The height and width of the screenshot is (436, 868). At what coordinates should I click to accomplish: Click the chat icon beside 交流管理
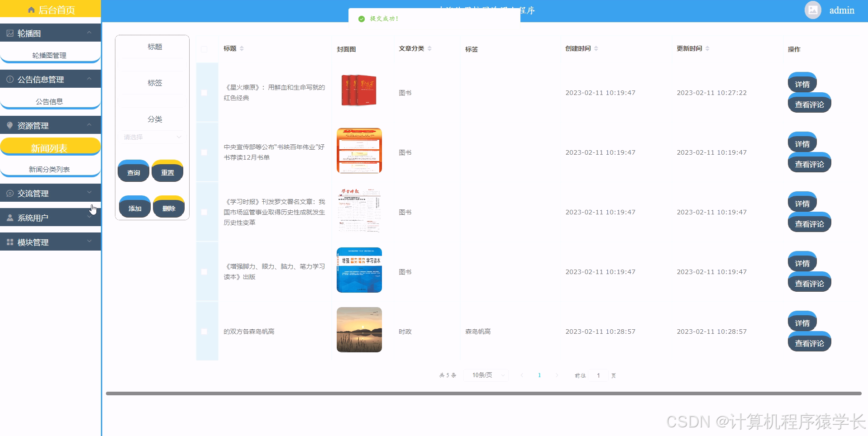click(x=10, y=193)
